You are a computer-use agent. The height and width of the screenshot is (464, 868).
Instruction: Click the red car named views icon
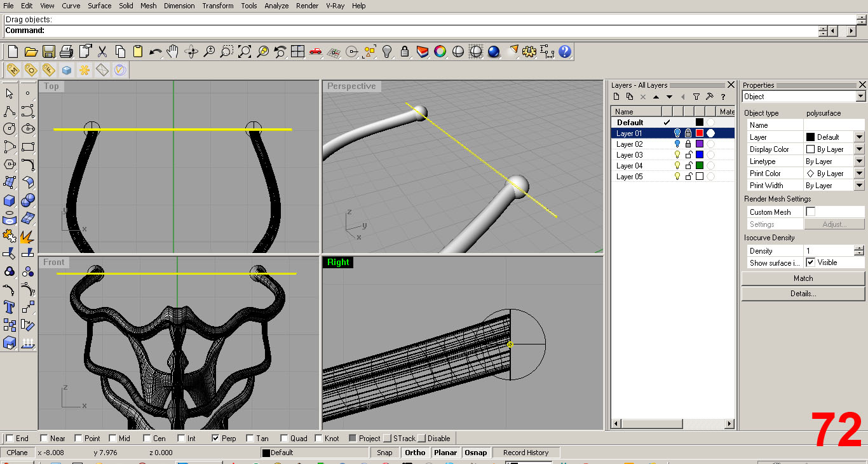pyautogui.click(x=316, y=51)
